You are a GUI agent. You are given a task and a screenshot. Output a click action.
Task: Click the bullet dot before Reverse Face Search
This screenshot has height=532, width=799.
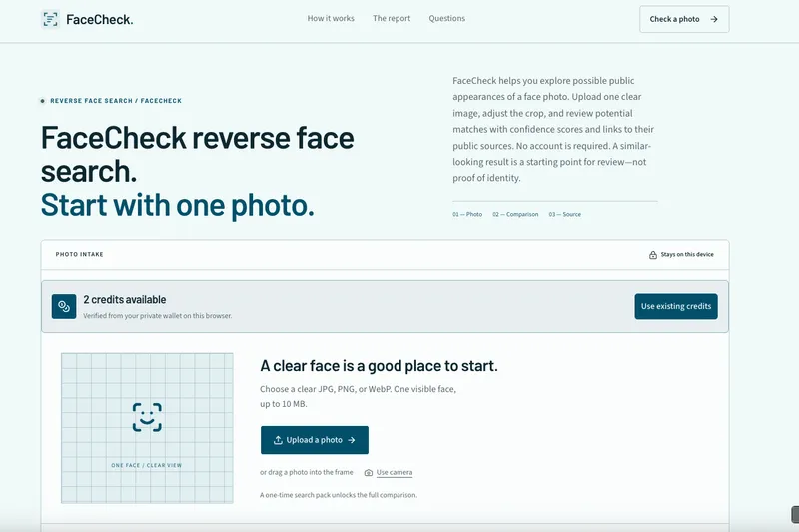click(42, 101)
